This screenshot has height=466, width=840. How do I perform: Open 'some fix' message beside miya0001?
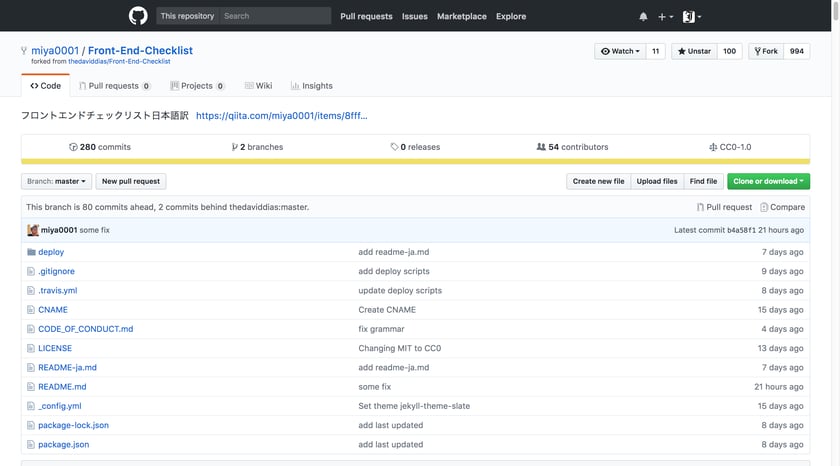point(94,230)
